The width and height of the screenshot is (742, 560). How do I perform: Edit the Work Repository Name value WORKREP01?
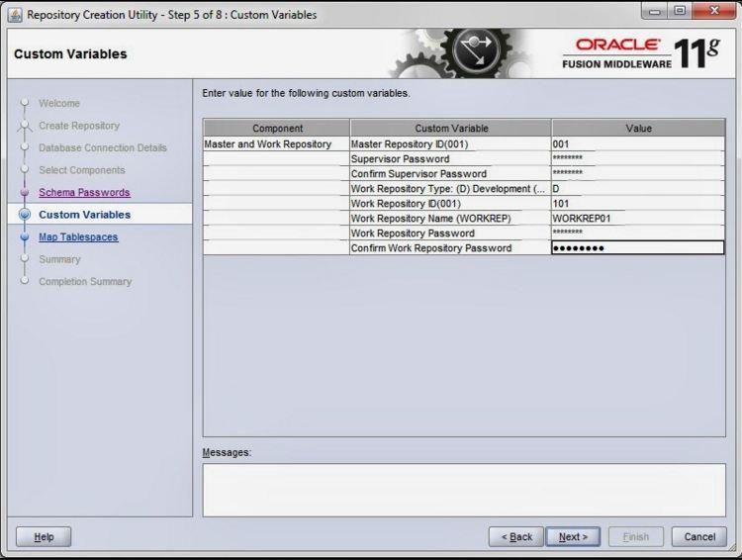click(638, 219)
